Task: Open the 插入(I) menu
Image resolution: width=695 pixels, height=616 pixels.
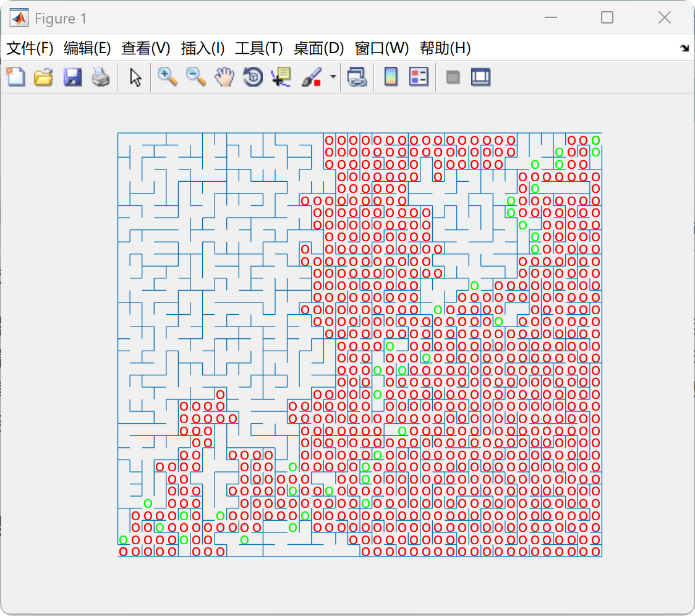Action: pos(203,48)
